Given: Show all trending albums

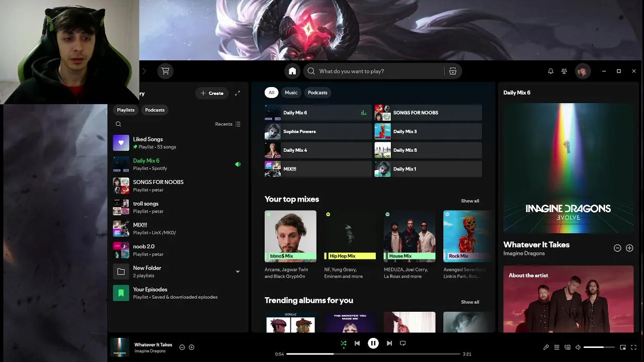Looking at the screenshot, I should coord(470,302).
